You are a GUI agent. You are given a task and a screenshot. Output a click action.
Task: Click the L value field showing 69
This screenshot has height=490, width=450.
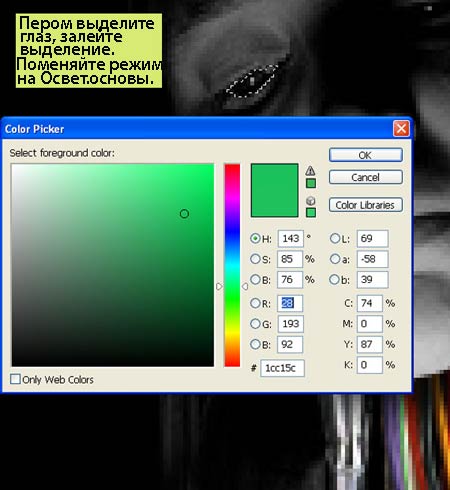372,238
